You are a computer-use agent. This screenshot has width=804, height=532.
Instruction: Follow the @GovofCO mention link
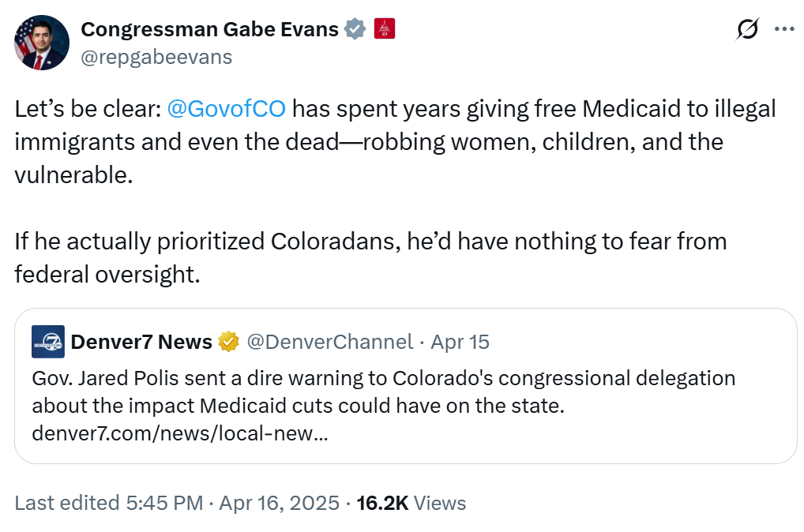[227, 108]
